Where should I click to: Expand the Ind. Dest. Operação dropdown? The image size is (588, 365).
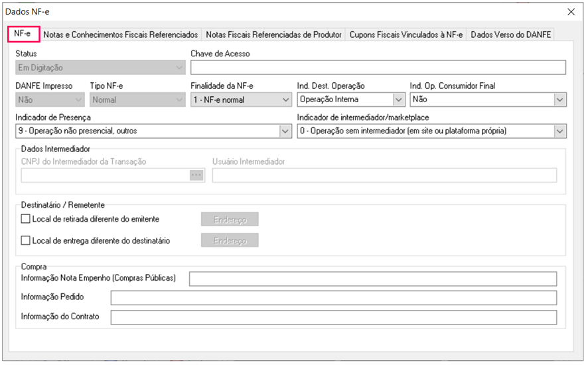[399, 100]
